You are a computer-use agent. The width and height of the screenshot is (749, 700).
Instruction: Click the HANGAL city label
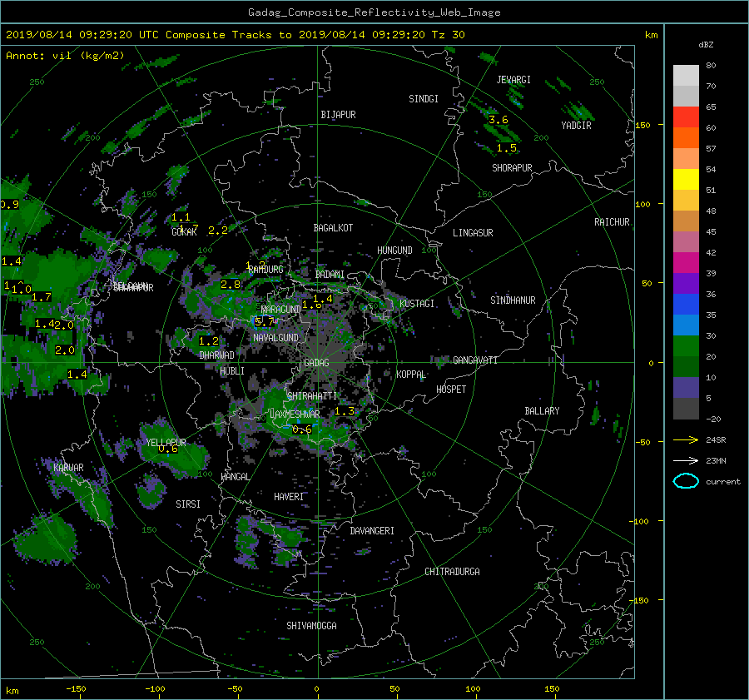[235, 477]
